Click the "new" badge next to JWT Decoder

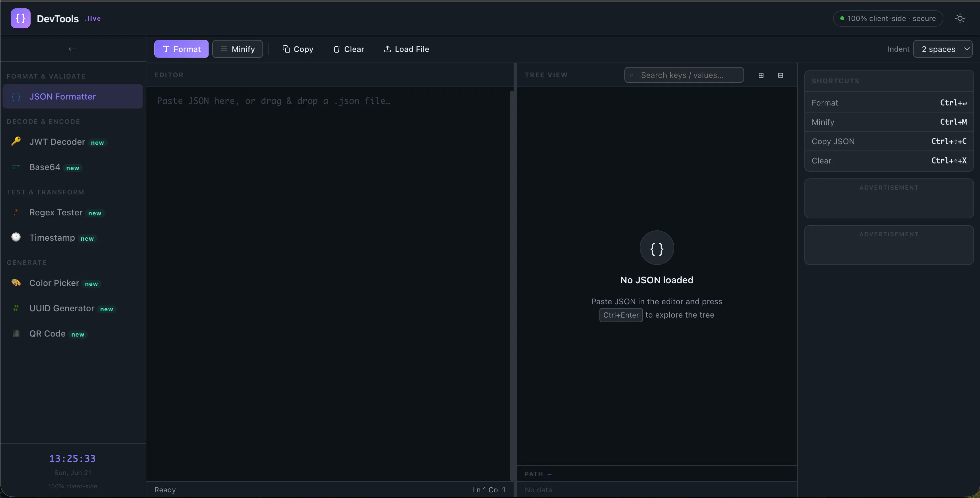coord(97,143)
